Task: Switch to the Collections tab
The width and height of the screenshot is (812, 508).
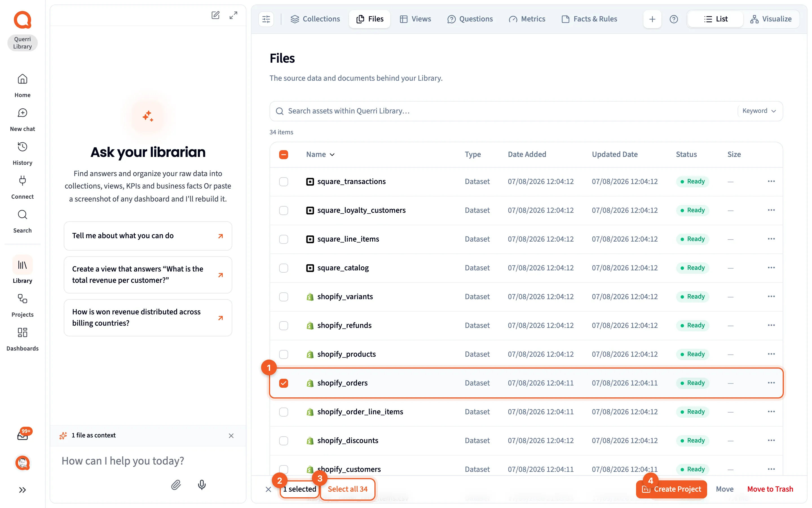Action: [315, 19]
